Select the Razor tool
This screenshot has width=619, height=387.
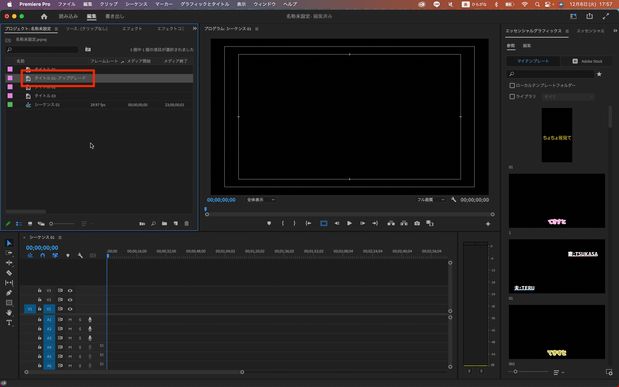(x=9, y=273)
